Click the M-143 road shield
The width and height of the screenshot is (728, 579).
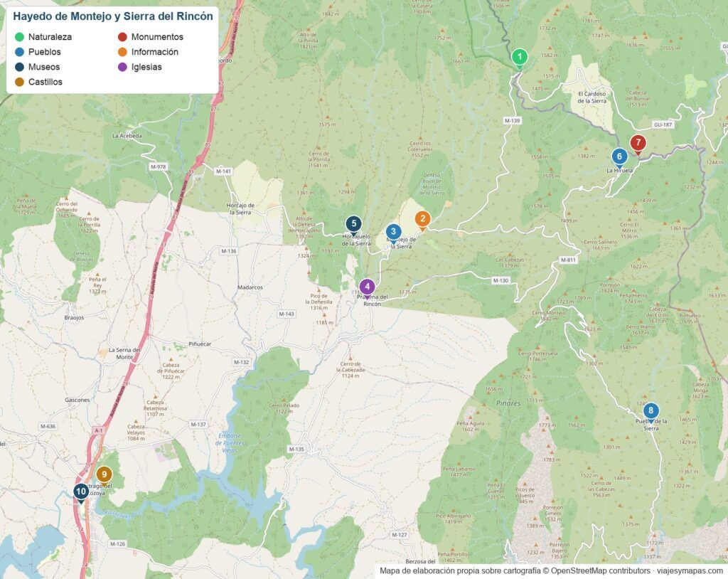coord(287,314)
